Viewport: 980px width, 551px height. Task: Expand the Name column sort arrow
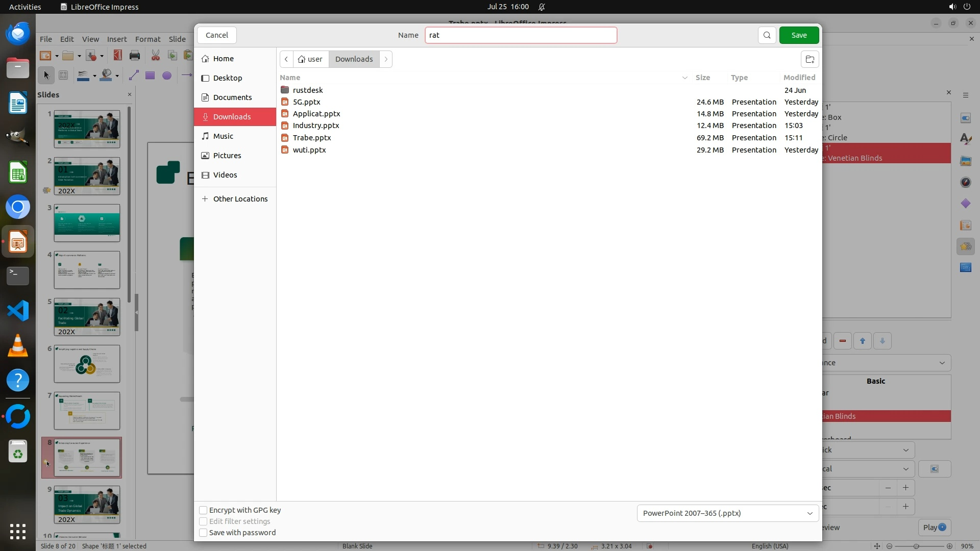[684, 78]
